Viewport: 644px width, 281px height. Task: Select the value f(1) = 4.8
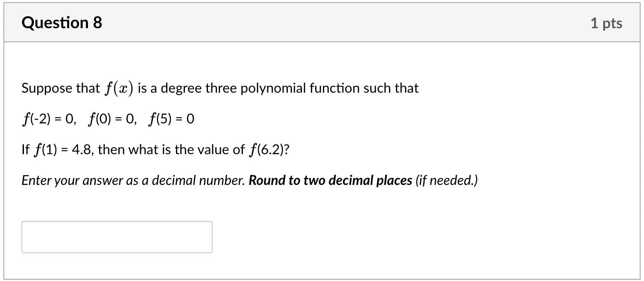click(x=64, y=149)
